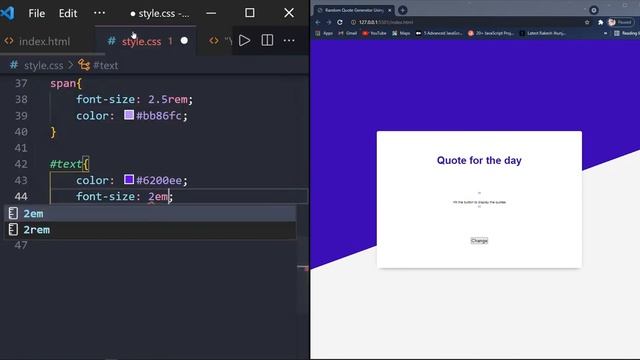The width and height of the screenshot is (640, 360).
Task: Click the VS Code logo icon
Action: [x=7, y=13]
